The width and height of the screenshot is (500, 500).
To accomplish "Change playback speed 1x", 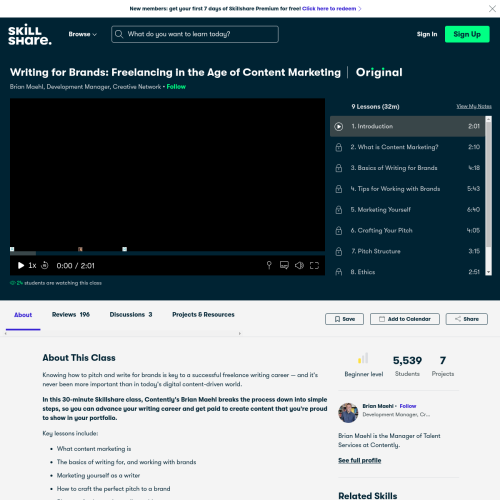I will [32, 265].
